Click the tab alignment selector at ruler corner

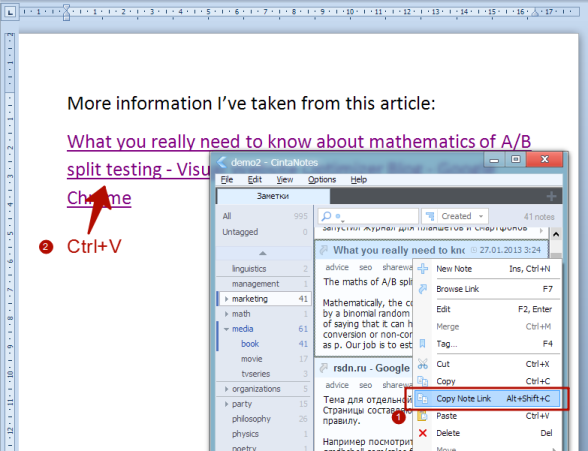pos(10,12)
